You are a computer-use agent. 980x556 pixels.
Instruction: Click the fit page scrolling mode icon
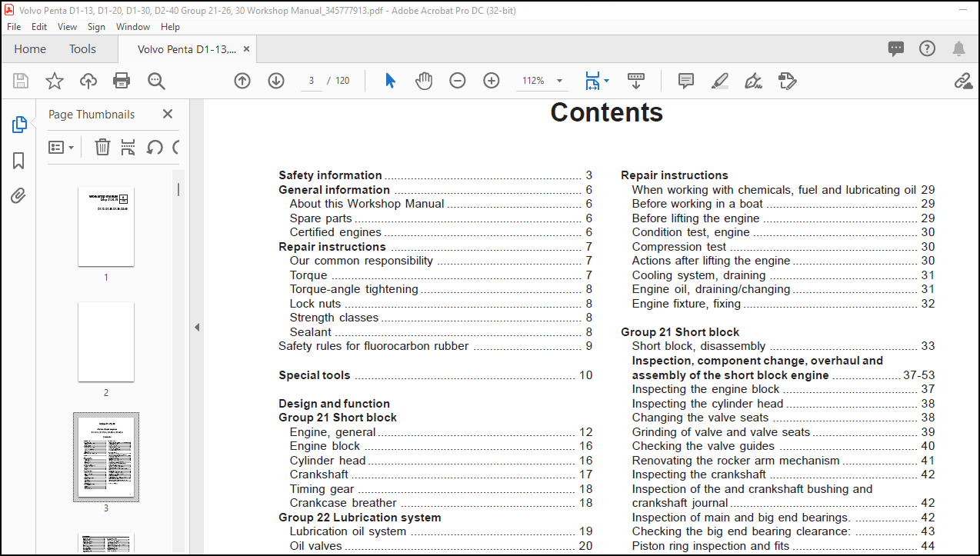tap(592, 81)
